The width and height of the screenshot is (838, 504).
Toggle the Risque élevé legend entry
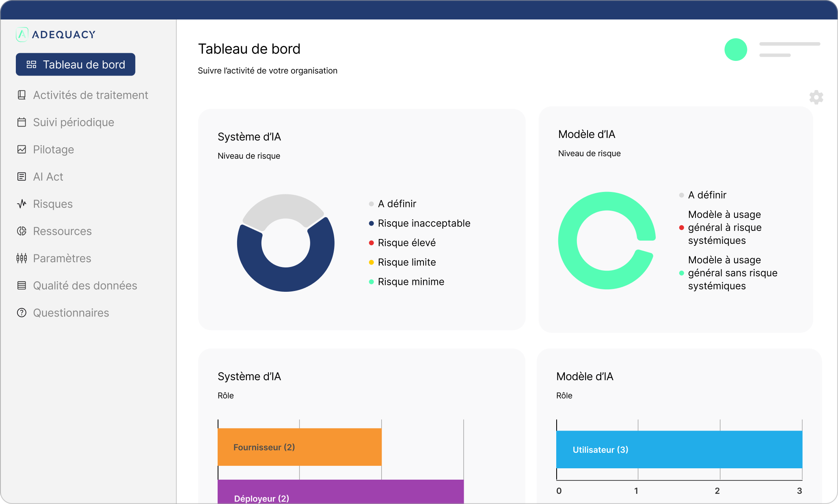click(406, 243)
